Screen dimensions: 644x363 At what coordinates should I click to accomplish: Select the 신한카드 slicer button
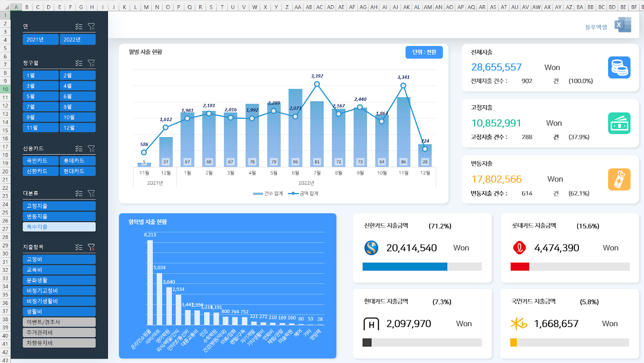(41, 171)
